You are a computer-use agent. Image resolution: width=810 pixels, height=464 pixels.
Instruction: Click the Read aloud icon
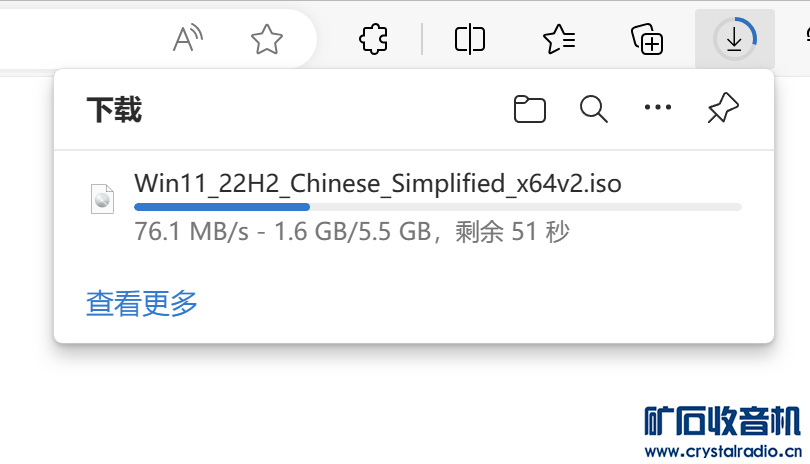[x=188, y=39]
